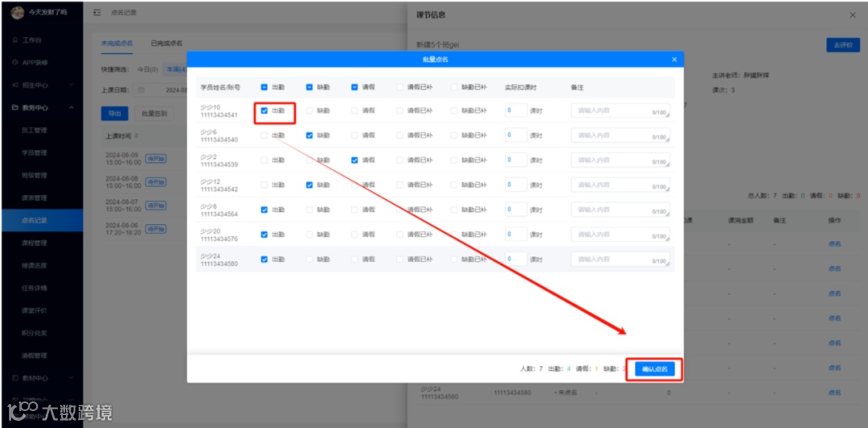Click the 去评价 button in 课节信息
This screenshot has width=868, height=428.
point(842,45)
